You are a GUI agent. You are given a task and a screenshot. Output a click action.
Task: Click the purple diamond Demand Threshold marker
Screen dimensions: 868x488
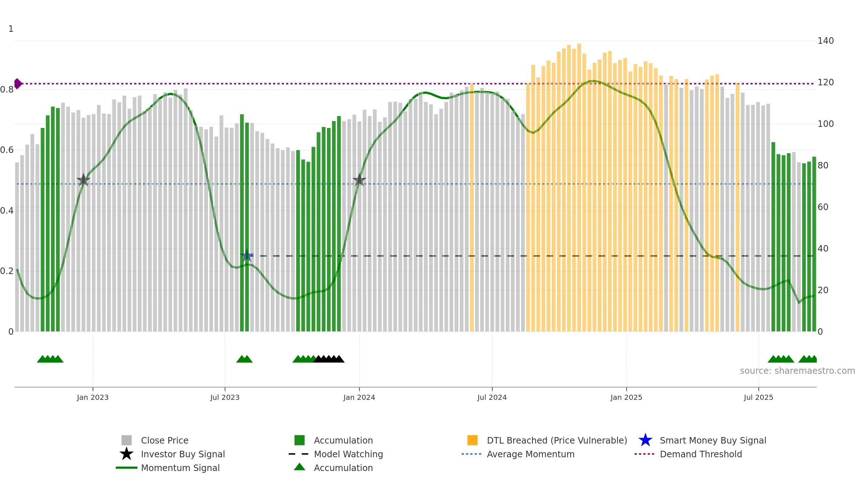pos(18,84)
